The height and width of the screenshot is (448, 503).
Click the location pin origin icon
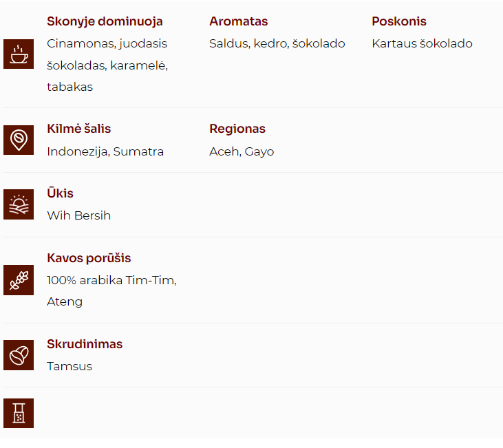[x=19, y=140]
